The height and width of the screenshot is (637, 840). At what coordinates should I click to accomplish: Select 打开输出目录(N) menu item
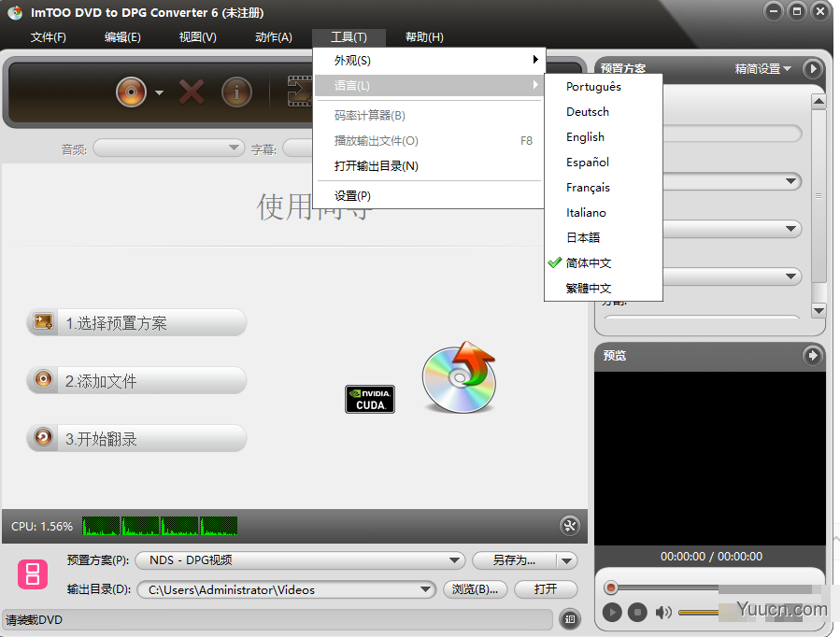pos(430,166)
